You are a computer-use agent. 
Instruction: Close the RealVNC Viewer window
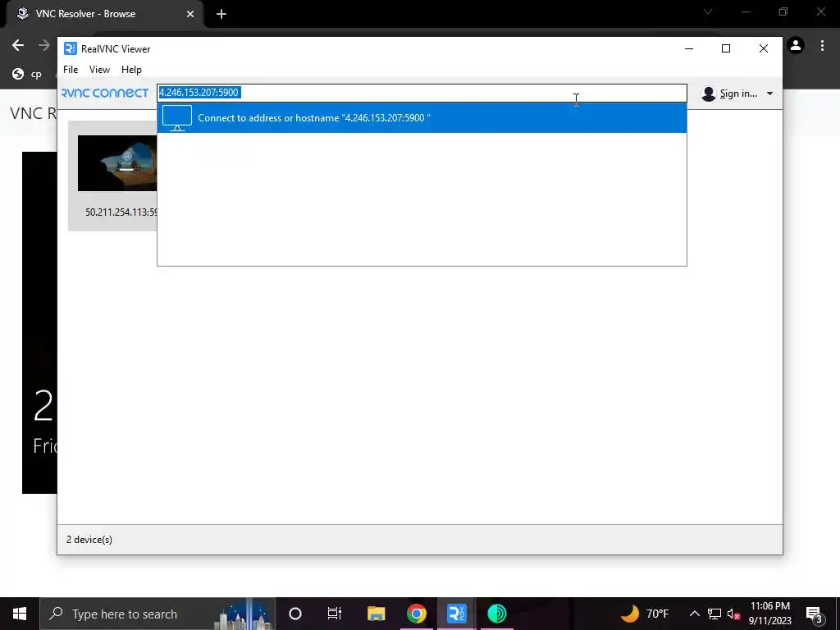pyautogui.click(x=764, y=48)
